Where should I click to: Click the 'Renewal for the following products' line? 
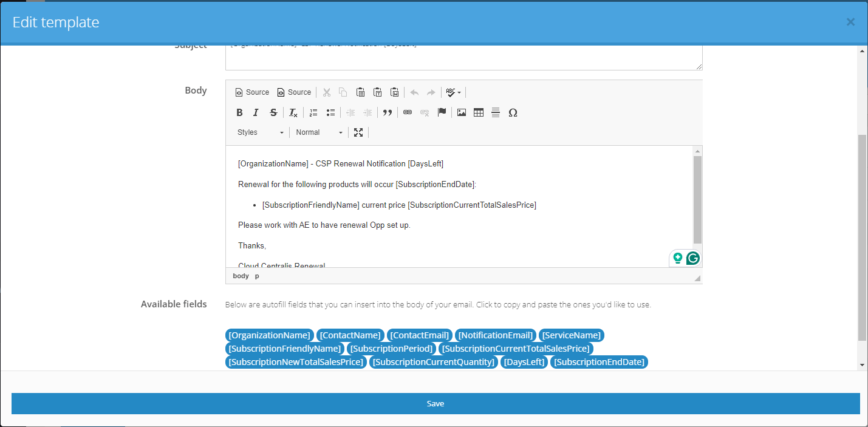coord(357,184)
